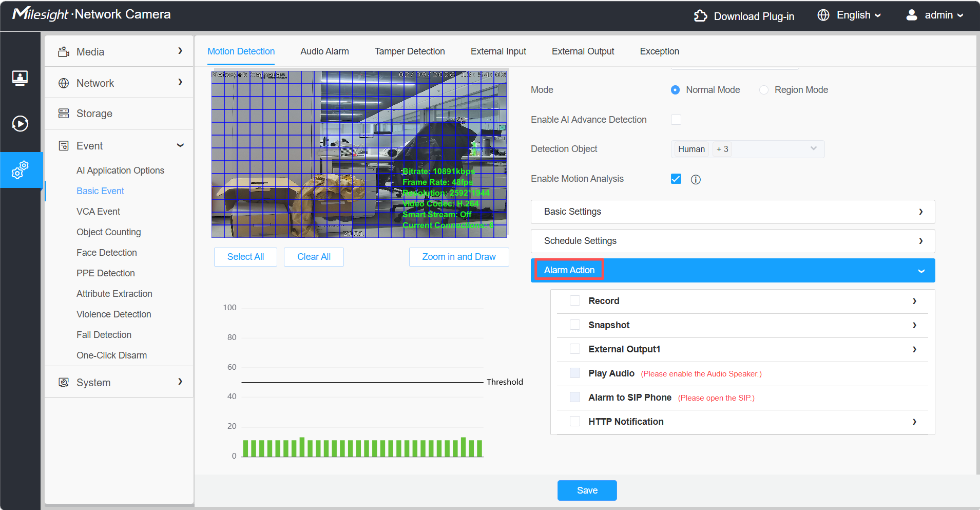The width and height of the screenshot is (980, 510).
Task: Open the English language dropdown
Action: click(x=858, y=15)
